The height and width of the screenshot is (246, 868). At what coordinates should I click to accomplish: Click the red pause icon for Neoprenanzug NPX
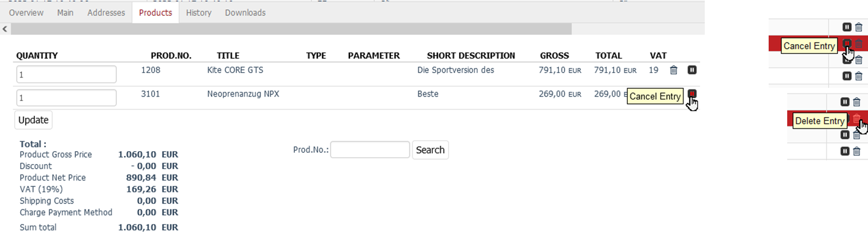[692, 94]
